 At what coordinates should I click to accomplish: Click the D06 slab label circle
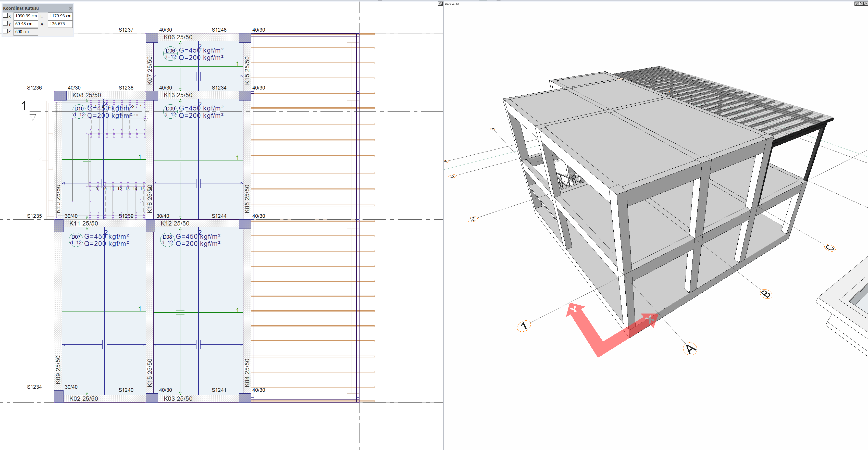[170, 54]
